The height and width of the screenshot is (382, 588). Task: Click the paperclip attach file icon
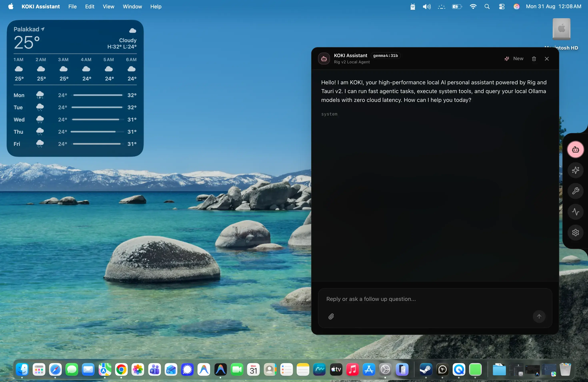331,316
